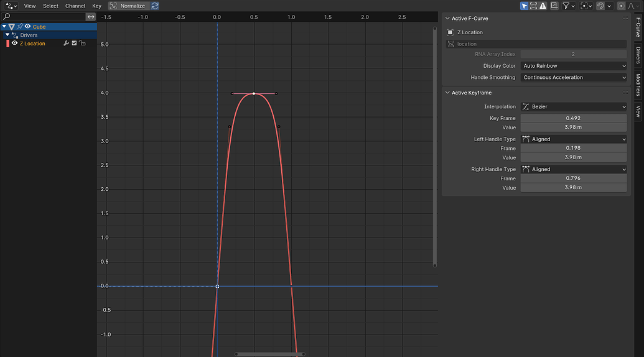Uncheck the Z Location mute checkbox
The height and width of the screenshot is (357, 644).
click(x=74, y=43)
